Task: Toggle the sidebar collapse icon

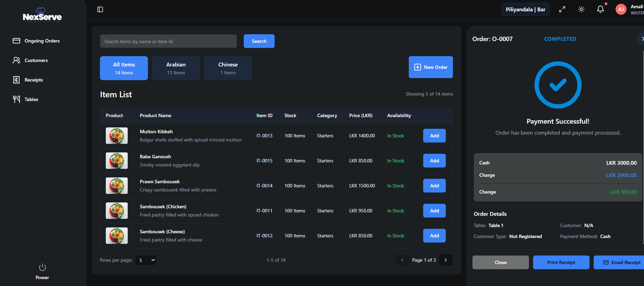Action: click(x=100, y=10)
